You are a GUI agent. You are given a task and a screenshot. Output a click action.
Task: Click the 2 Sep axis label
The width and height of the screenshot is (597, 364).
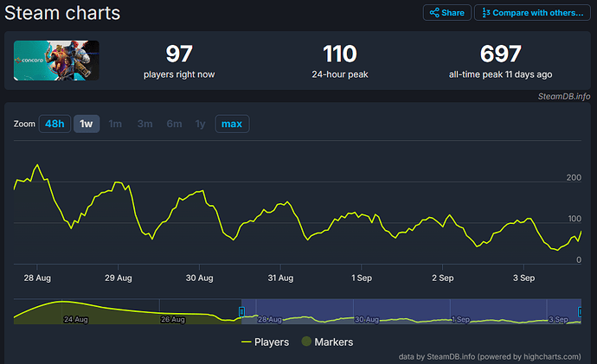[443, 278]
